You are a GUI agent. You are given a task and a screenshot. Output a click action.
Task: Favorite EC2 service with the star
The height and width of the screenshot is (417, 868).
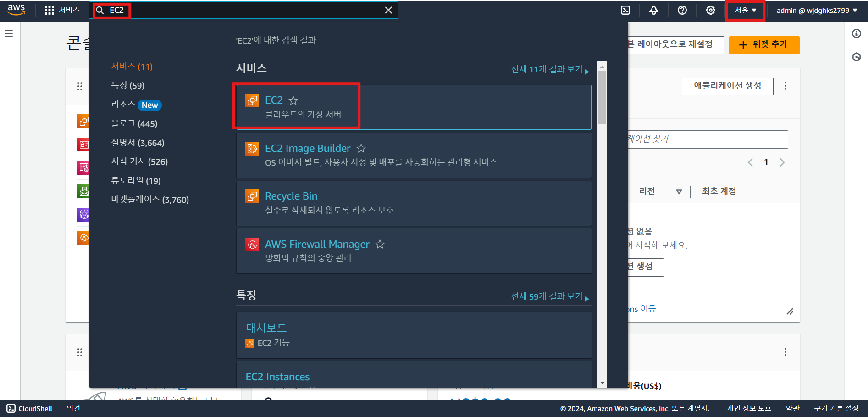[293, 100]
